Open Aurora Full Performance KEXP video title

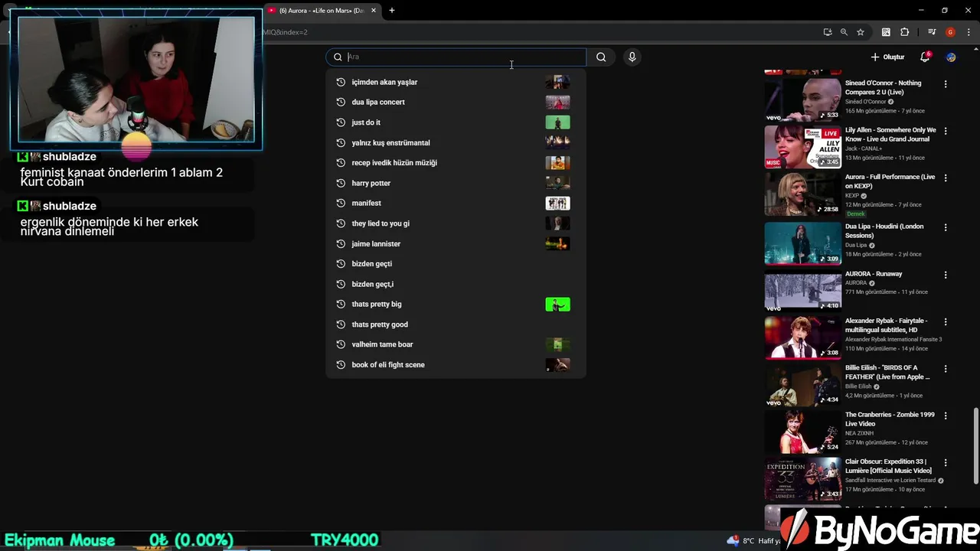coord(890,181)
